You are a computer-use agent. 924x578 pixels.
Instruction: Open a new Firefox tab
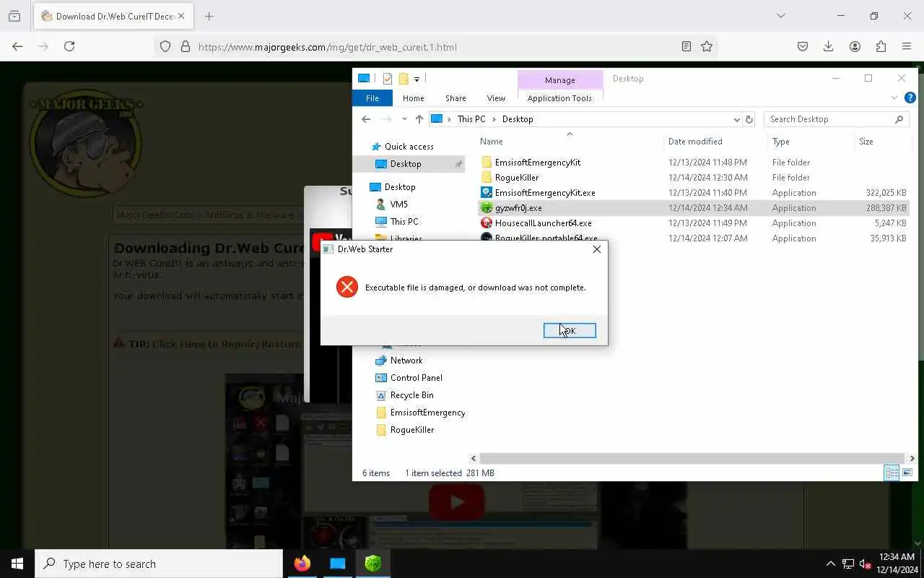point(209,16)
